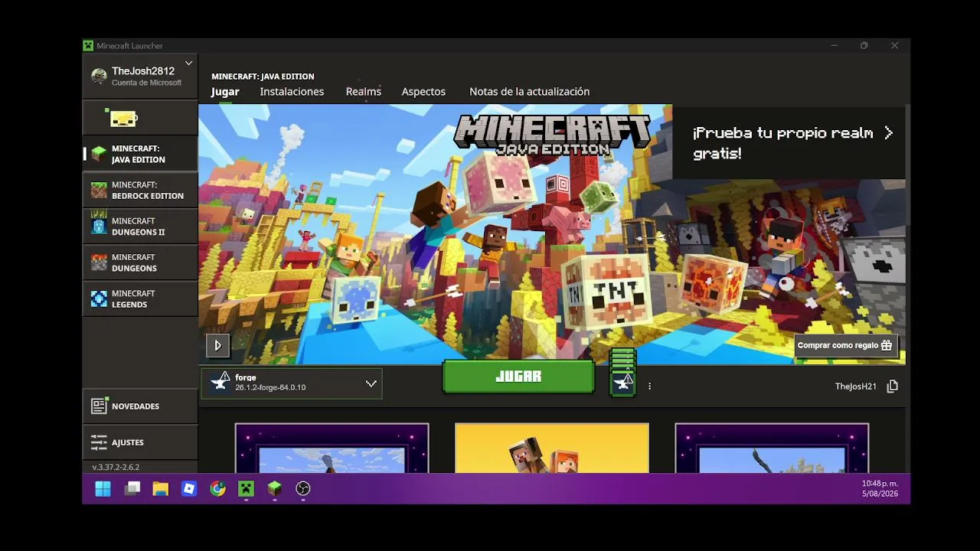
Task: Open Minecraft Dungeons II from sidebar
Action: click(140, 227)
